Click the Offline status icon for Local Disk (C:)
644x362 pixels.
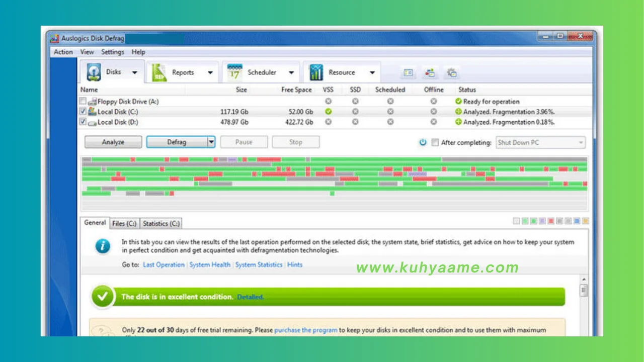tap(434, 112)
